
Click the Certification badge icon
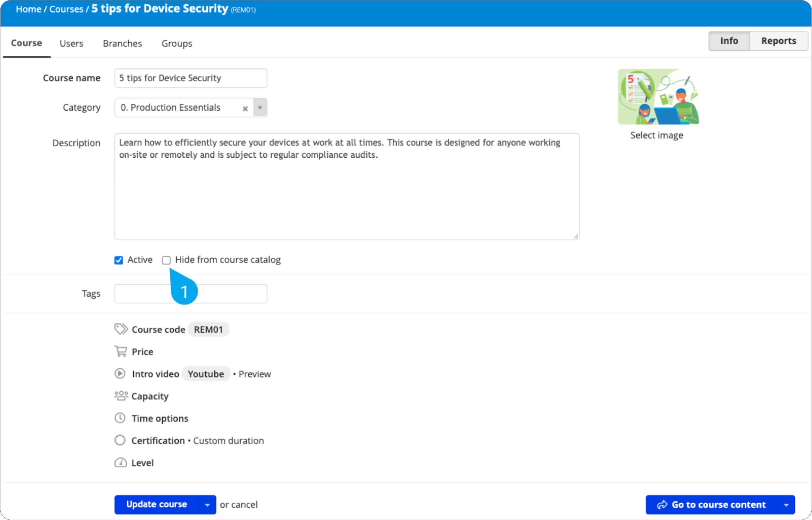[x=120, y=440]
